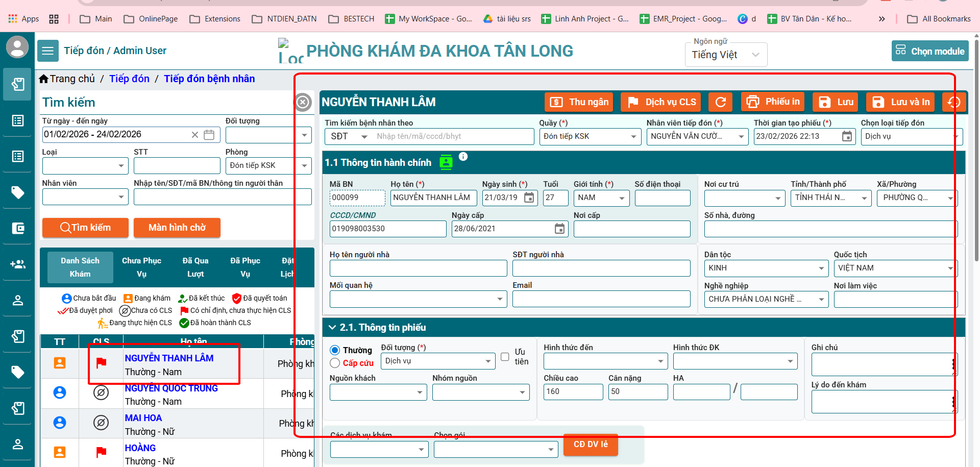The width and height of the screenshot is (980, 467).
Task: Open Tiếp đón breadcrumb link
Action: [130, 79]
